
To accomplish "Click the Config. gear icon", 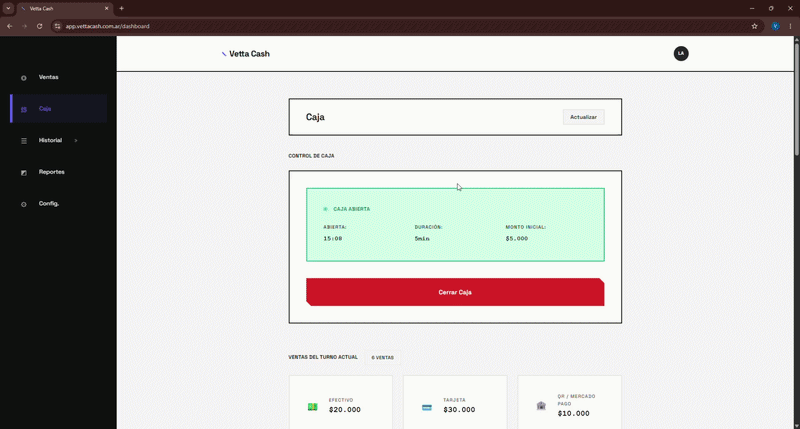I will [23, 205].
